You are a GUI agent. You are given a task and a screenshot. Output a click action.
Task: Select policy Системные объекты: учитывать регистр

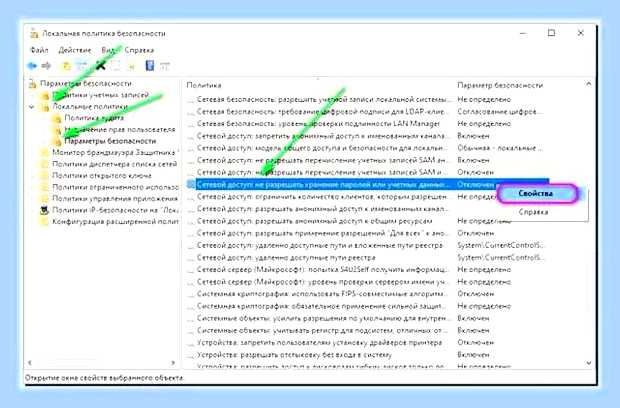point(322,330)
